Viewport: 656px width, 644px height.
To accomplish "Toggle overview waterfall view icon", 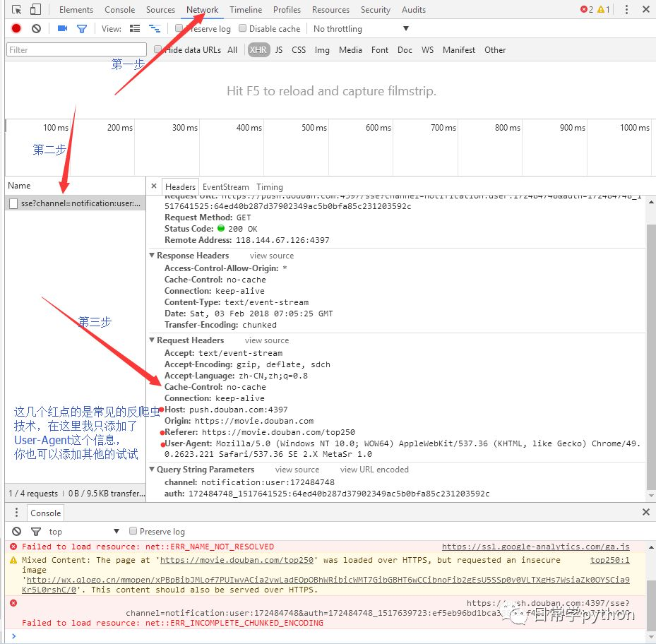I will 155,28.
